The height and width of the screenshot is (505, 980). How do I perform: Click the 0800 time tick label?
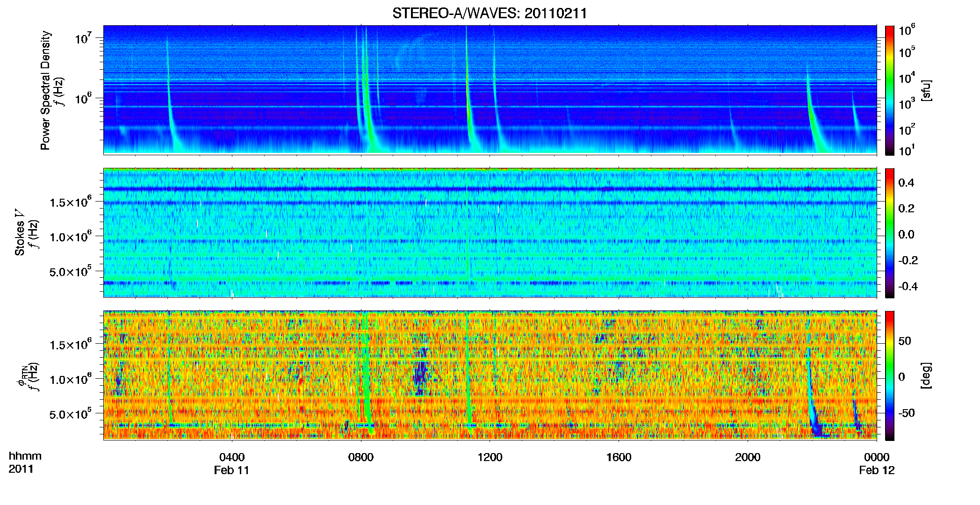tap(361, 457)
